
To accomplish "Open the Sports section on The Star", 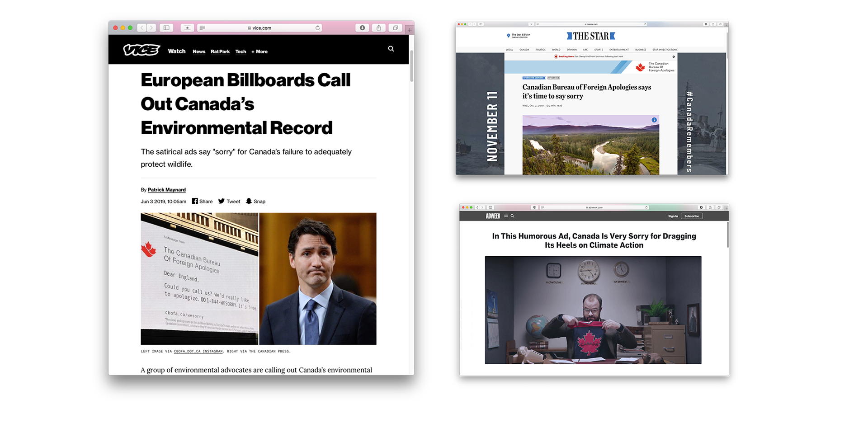I will [x=599, y=50].
